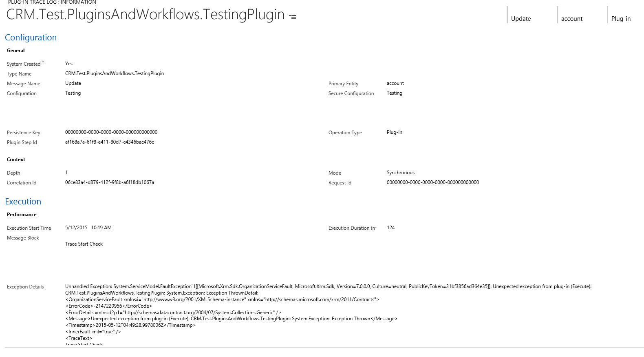
Task: Click the CRM.Test.PluginsAndWorkflows.TestingPlugin page title
Action: (x=146, y=15)
